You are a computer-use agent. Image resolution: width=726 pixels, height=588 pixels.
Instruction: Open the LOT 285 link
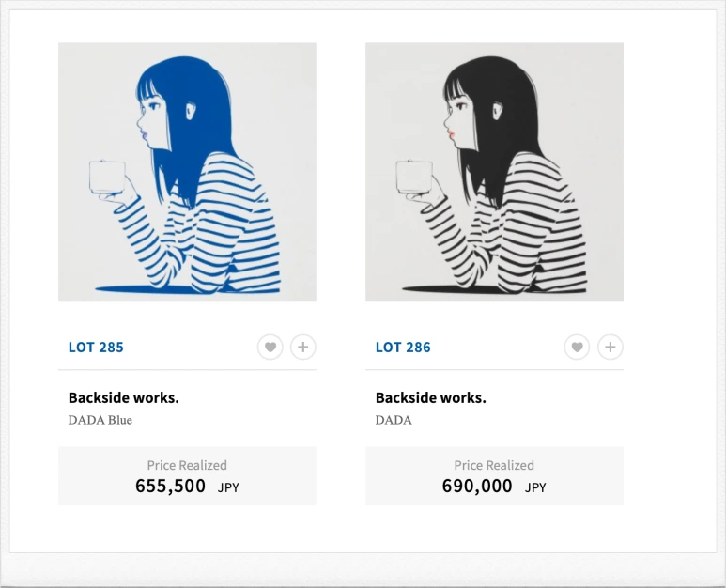coord(96,348)
